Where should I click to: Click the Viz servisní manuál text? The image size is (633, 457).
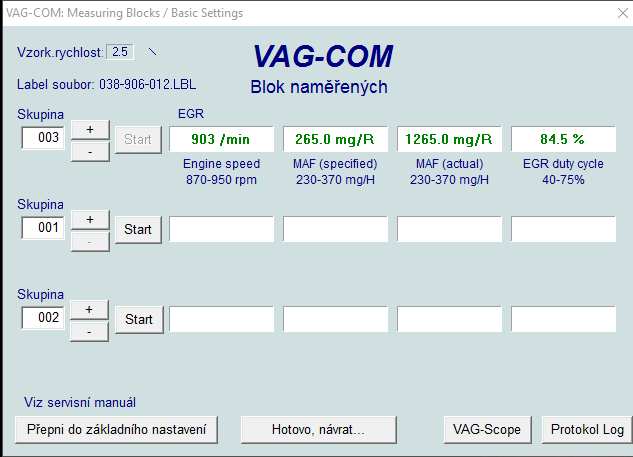pos(80,402)
